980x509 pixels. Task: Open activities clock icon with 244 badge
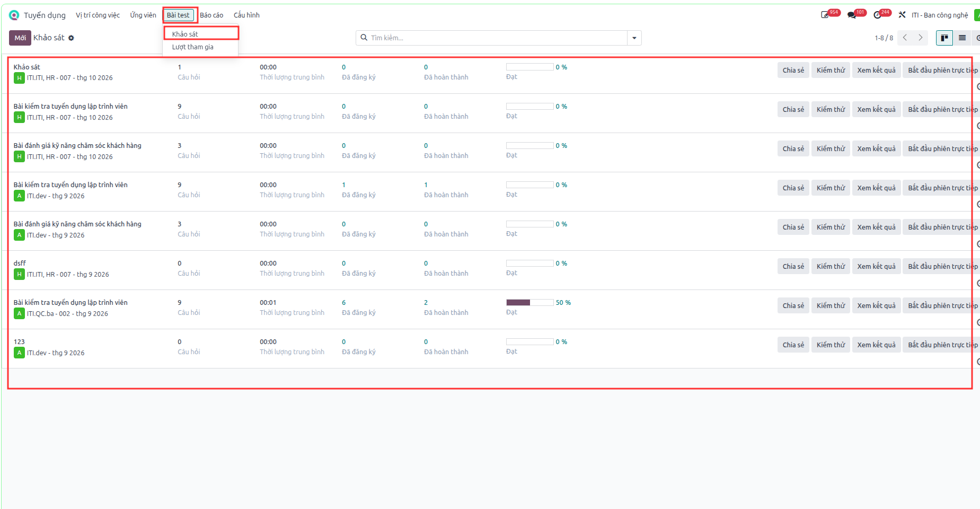tap(877, 15)
